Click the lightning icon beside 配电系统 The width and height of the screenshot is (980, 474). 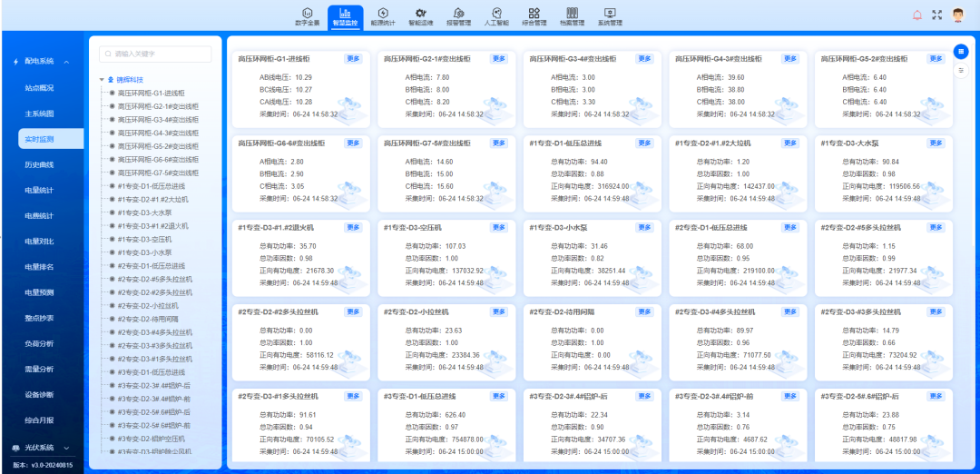[16, 61]
